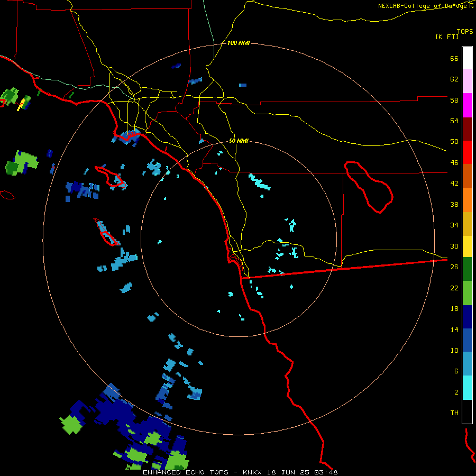Click the gold legend swatch

(x=467, y=224)
